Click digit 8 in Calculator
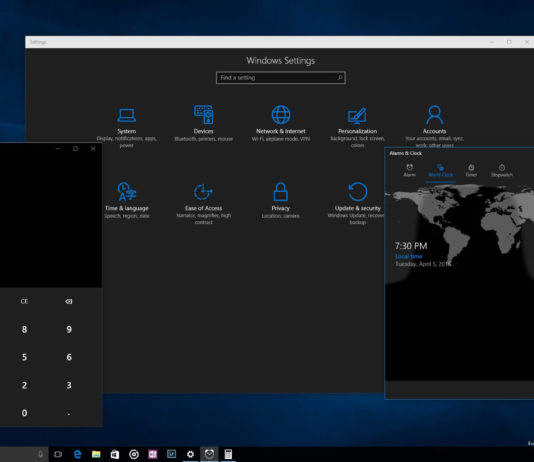The height and width of the screenshot is (462, 534). [24, 329]
